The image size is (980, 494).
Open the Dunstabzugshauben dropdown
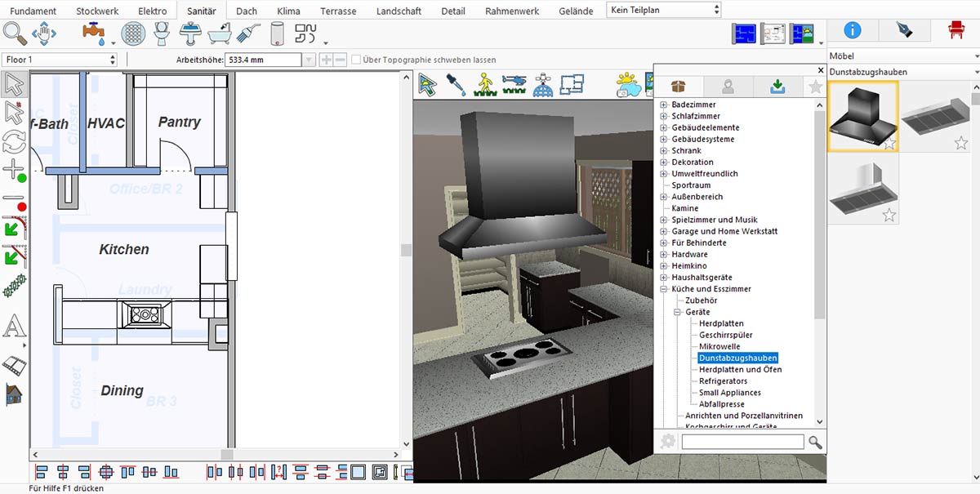[903, 72]
